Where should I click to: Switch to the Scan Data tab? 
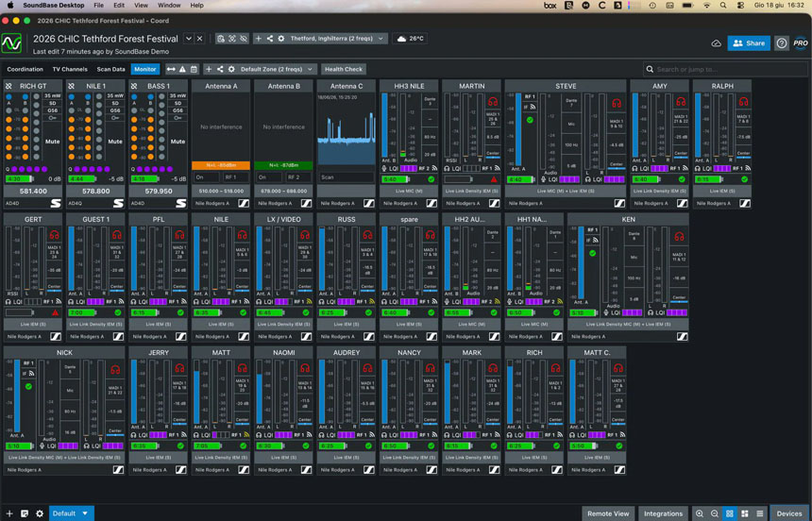click(110, 70)
